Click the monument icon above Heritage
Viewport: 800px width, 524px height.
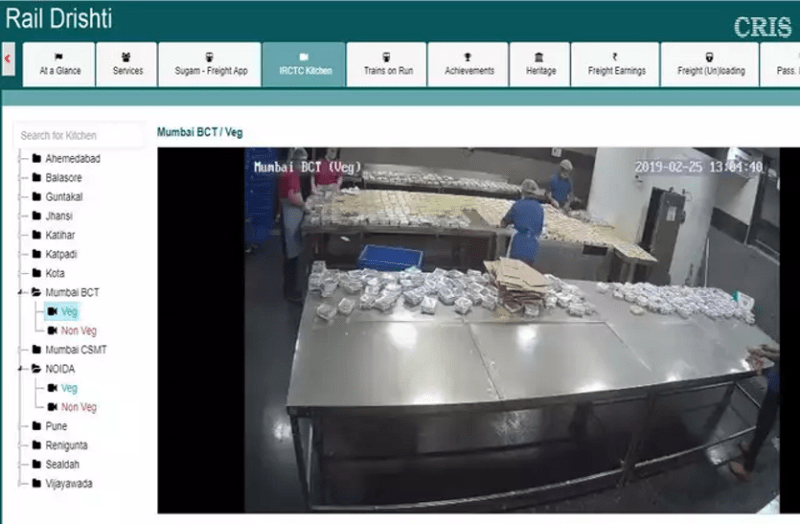coord(540,57)
